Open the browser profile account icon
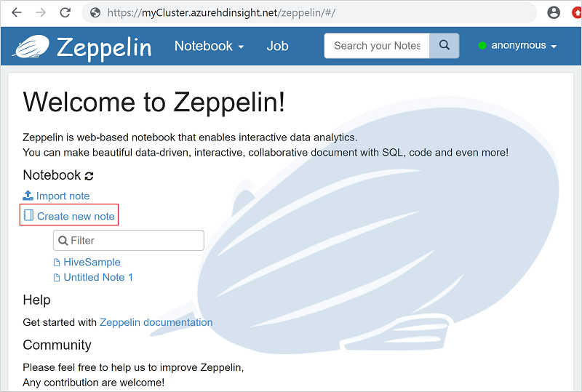The image size is (582, 392). click(x=554, y=12)
